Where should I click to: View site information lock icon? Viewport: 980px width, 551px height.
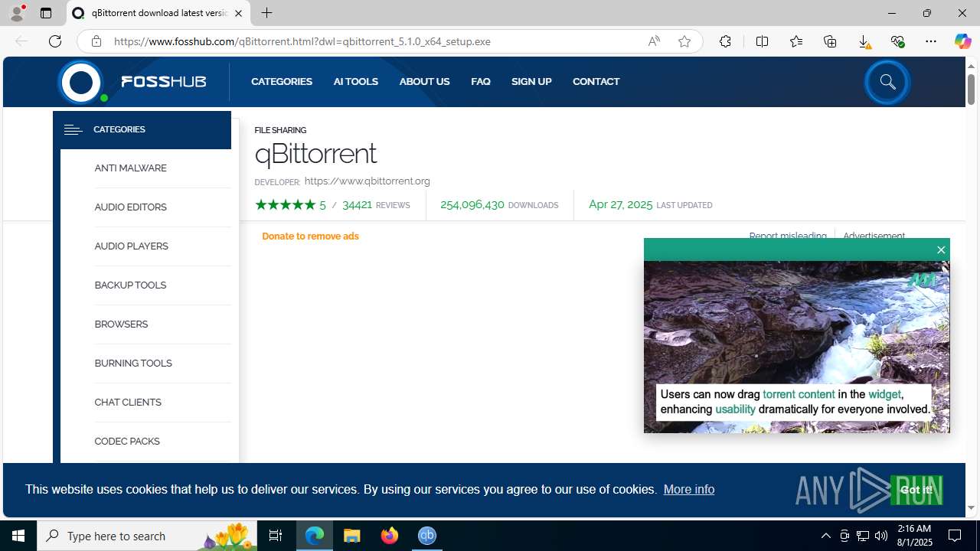point(96,41)
